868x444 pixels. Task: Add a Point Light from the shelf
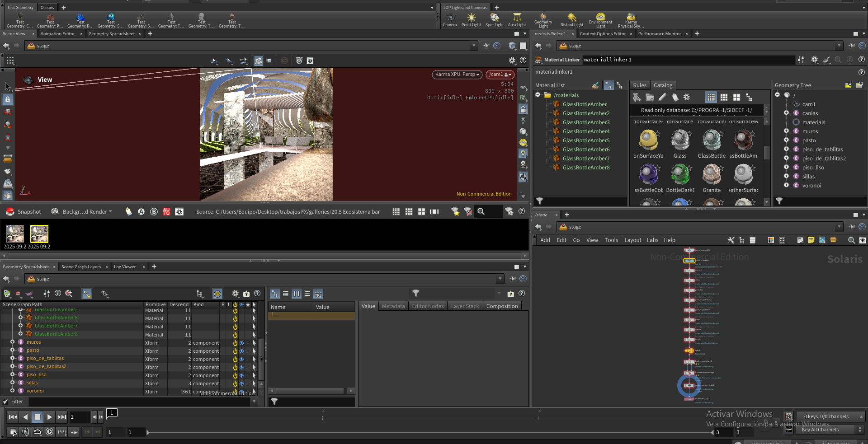point(471,20)
